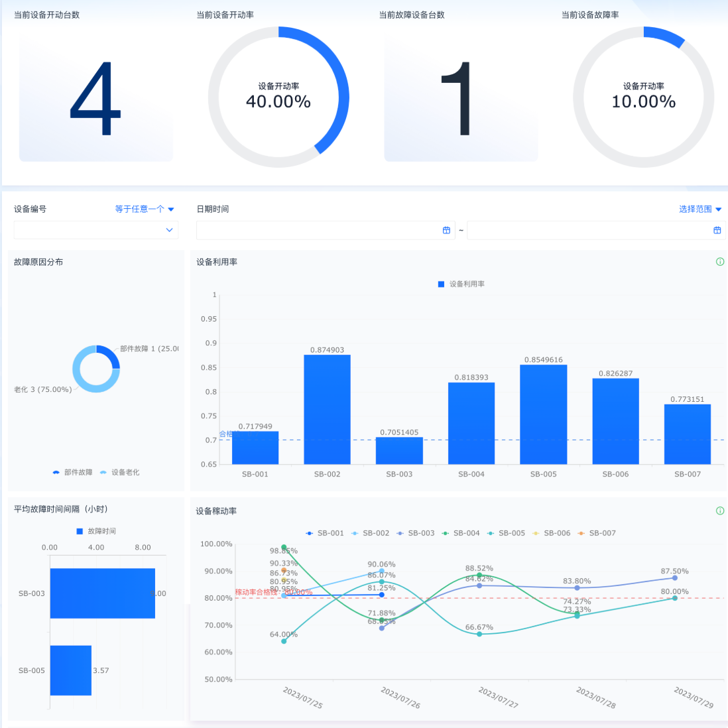Toggle 部件故障 legend in donut chart
Image resolution: width=728 pixels, height=728 pixels.
pyautogui.click(x=72, y=472)
